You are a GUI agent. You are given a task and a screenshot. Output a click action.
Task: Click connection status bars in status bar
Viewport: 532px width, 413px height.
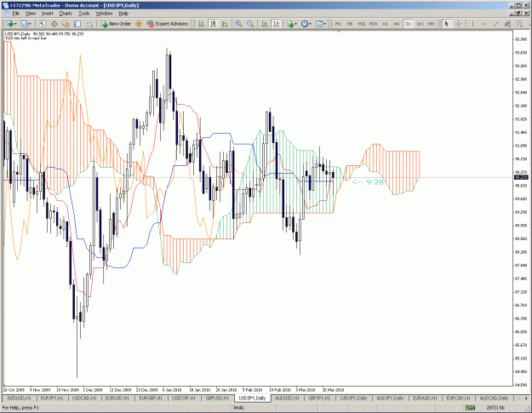tap(470, 408)
